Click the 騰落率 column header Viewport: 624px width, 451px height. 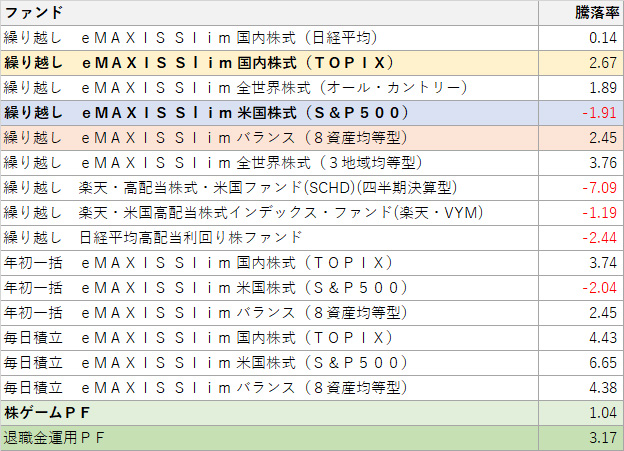(x=594, y=12)
